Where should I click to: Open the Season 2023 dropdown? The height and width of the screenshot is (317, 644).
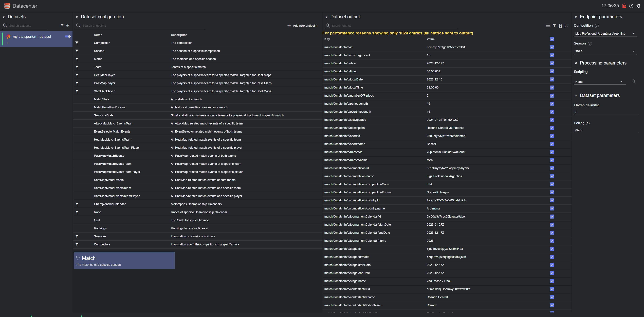(605, 51)
